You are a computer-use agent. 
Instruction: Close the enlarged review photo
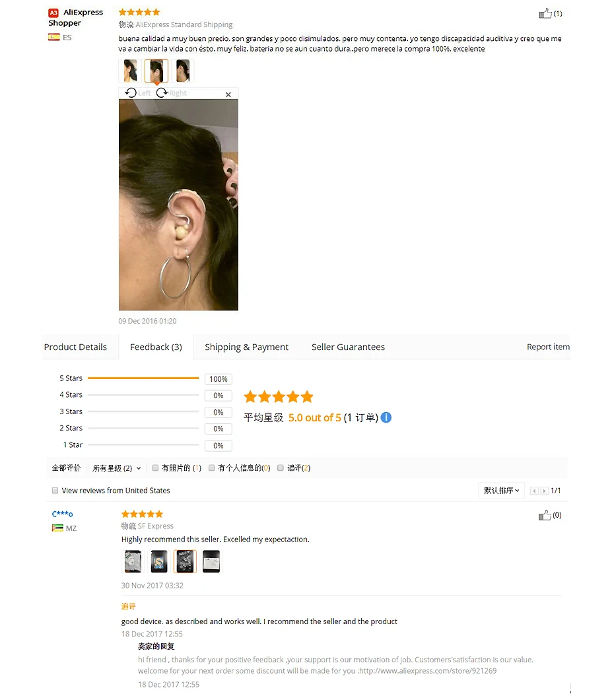228,94
